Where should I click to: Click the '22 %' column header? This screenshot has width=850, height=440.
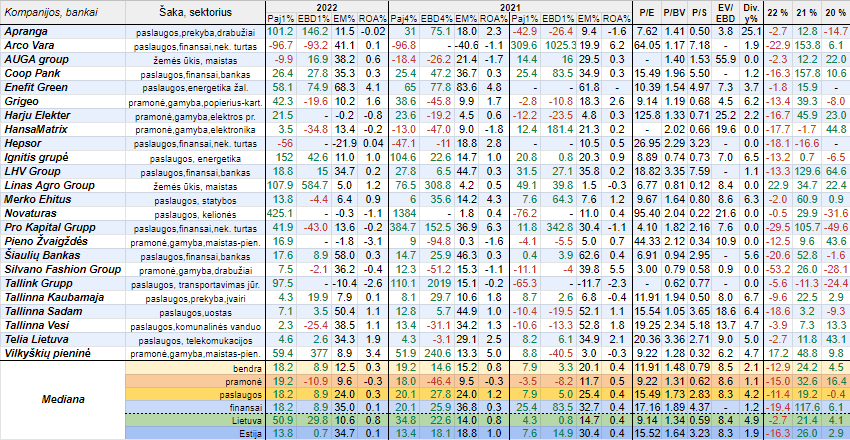click(777, 12)
